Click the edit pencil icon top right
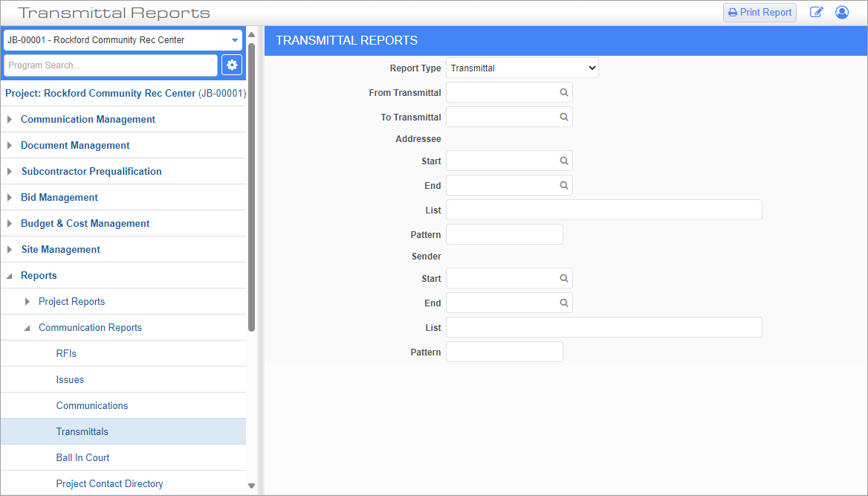The image size is (868, 496). point(816,12)
